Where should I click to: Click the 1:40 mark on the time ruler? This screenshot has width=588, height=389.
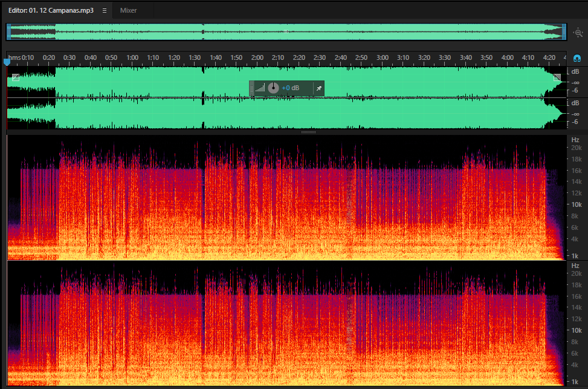pos(216,58)
